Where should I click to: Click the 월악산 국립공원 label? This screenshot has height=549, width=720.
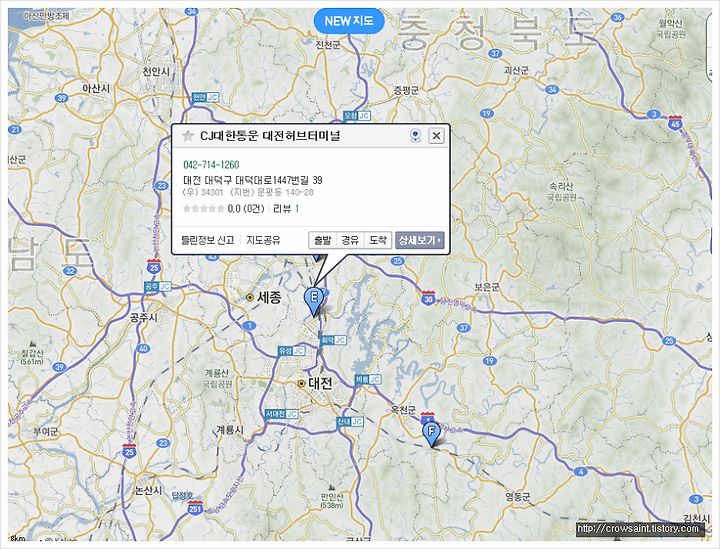click(670, 28)
